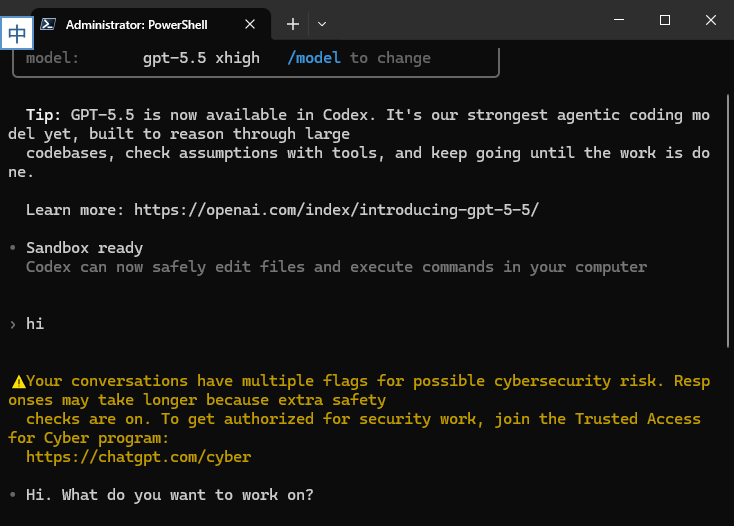
Task: Click the gpt-5.5 xhigh model value
Action: coord(201,58)
